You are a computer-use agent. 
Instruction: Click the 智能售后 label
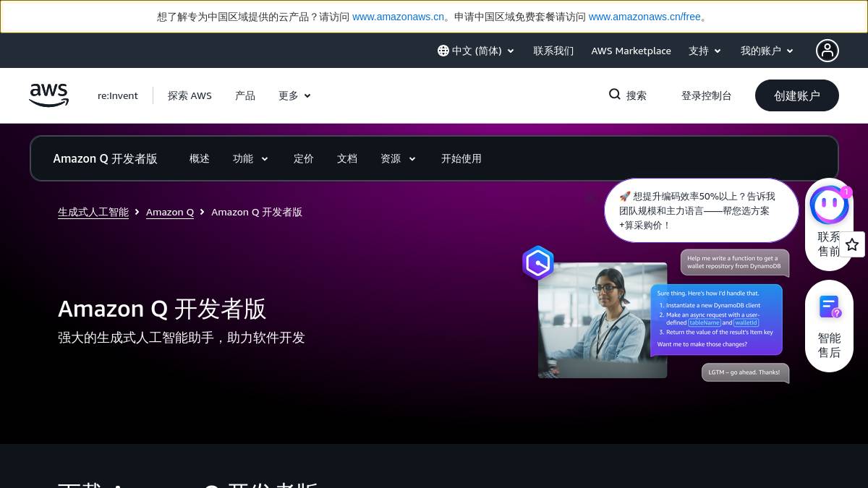[x=830, y=345]
